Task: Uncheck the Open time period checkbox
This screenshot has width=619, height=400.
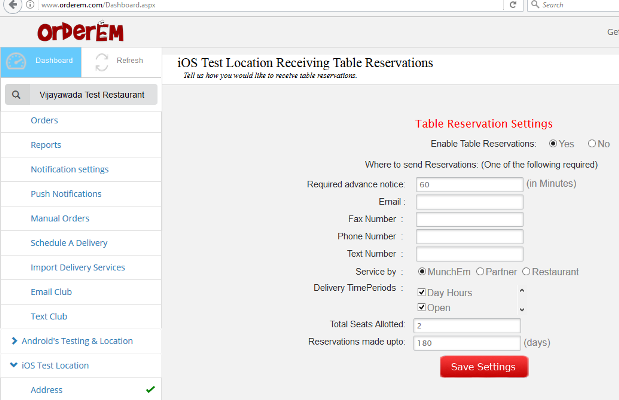Action: tap(422, 307)
